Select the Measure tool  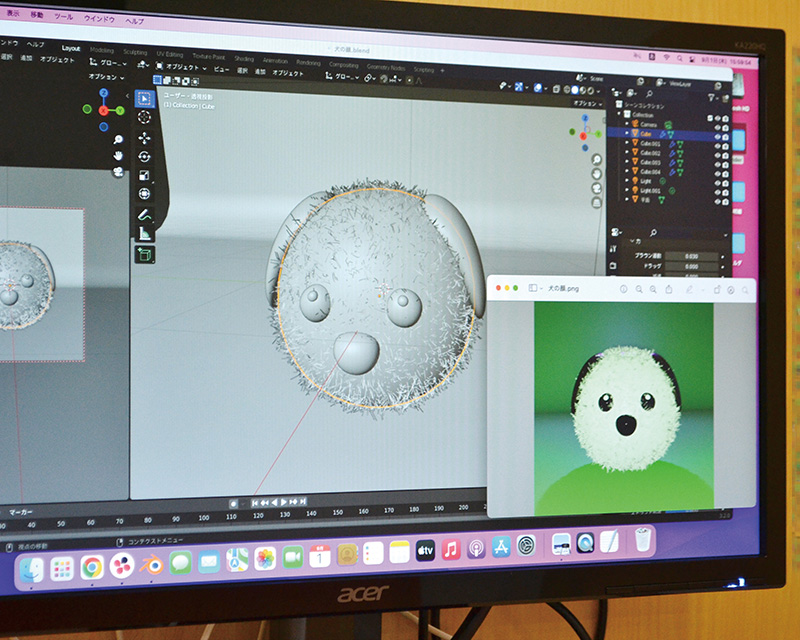[x=144, y=234]
